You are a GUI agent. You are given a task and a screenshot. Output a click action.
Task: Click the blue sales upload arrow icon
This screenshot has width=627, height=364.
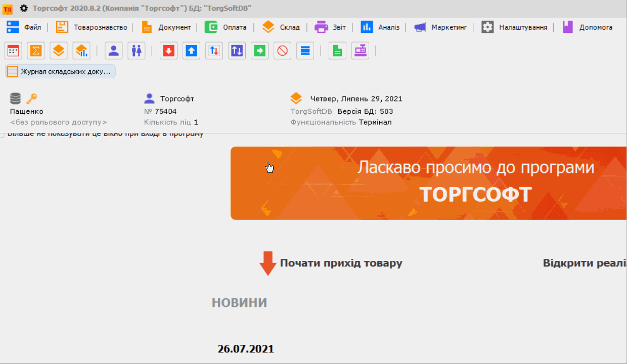click(x=191, y=51)
